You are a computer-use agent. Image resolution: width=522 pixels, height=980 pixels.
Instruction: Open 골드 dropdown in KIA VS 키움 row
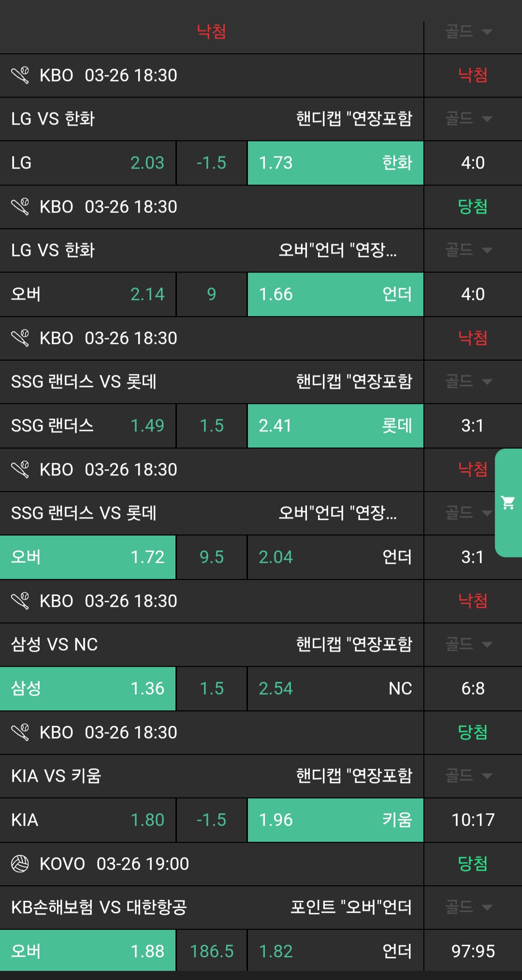pos(468,776)
